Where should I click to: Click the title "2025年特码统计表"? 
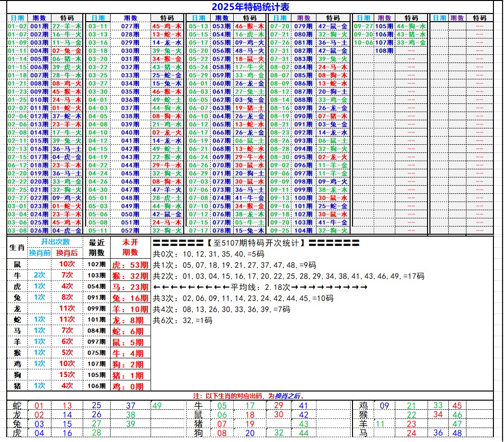250,7
